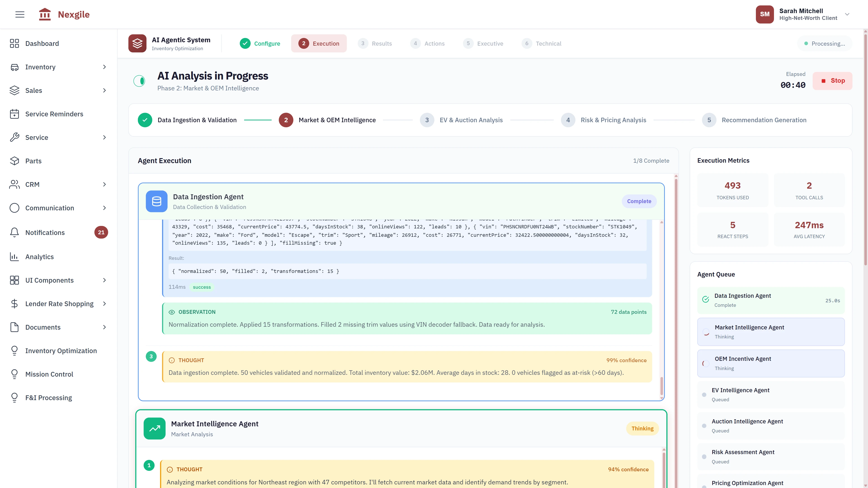868x488 pixels.
Task: Expand the Lender Rate Shopping section
Action: pyautogui.click(x=104, y=303)
